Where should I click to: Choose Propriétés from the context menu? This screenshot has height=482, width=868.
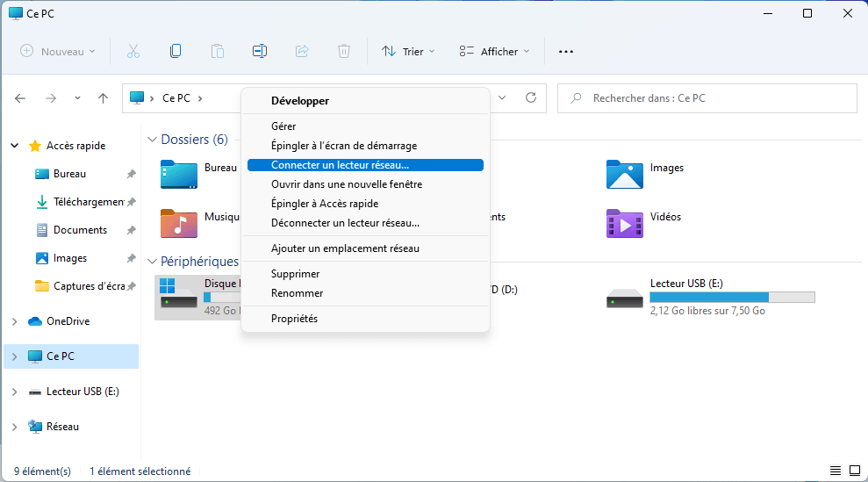295,319
